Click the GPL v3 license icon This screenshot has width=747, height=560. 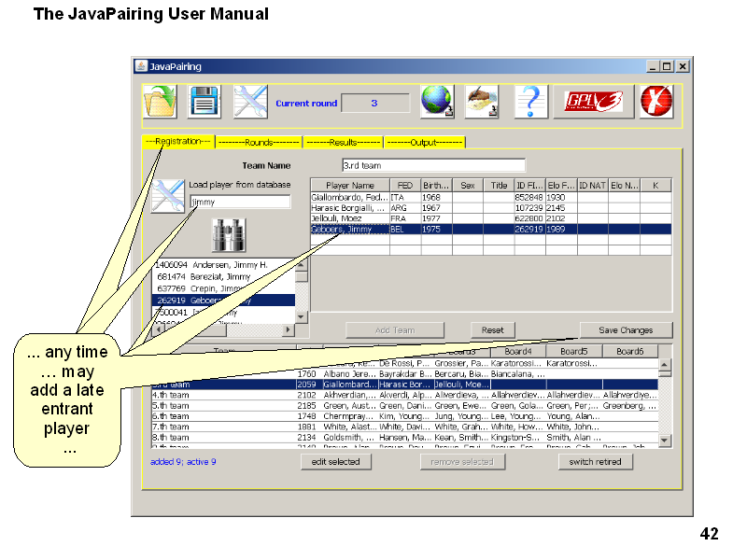[594, 102]
